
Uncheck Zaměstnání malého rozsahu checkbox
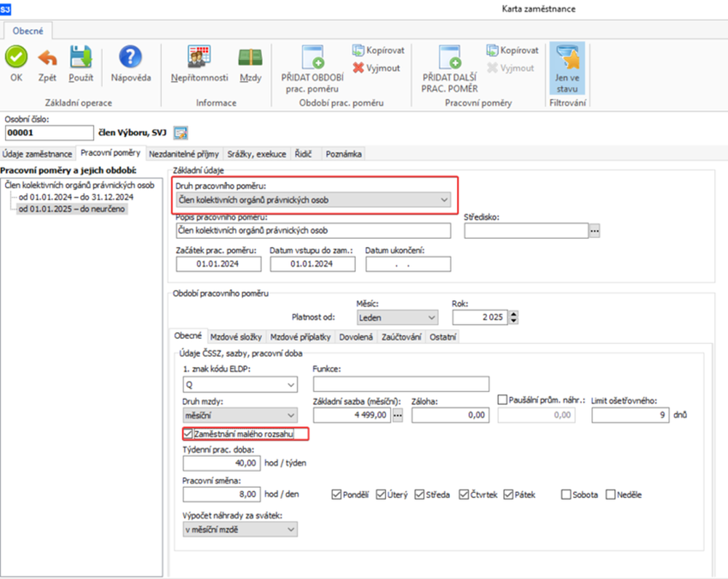(x=189, y=434)
